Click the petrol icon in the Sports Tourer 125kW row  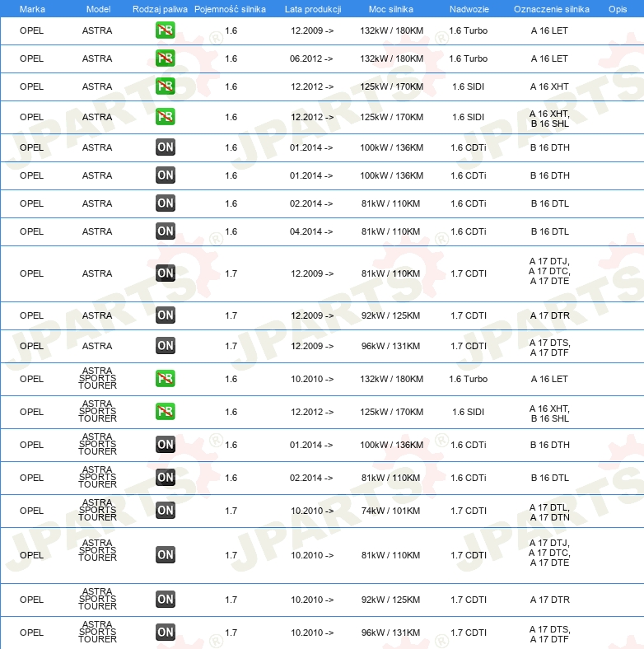tap(166, 412)
